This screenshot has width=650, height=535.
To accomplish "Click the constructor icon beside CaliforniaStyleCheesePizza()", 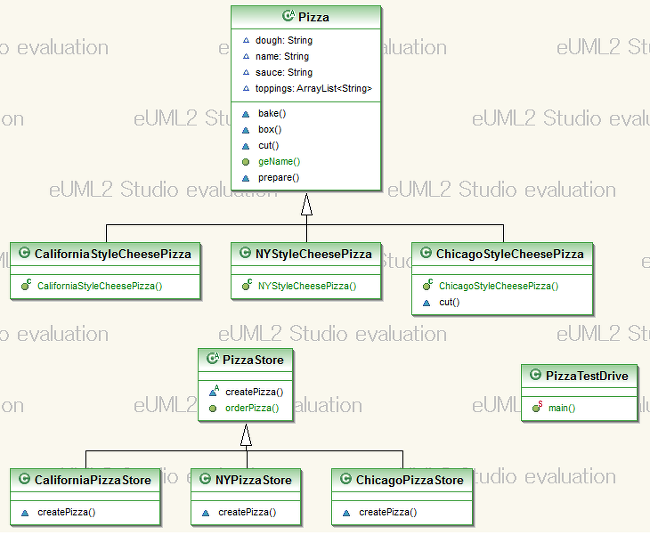I will 26,285.
